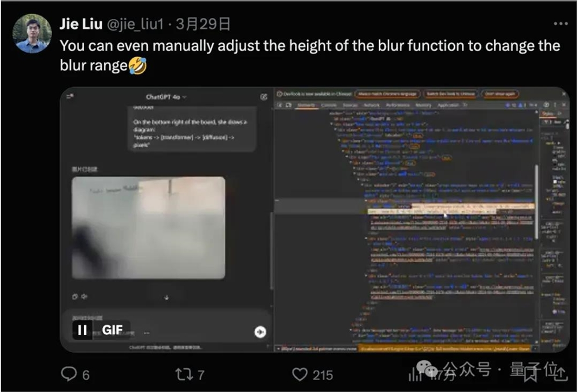This screenshot has height=392, width=578.
Task: Click the @jie_liu1 handle link
Action: (135, 24)
